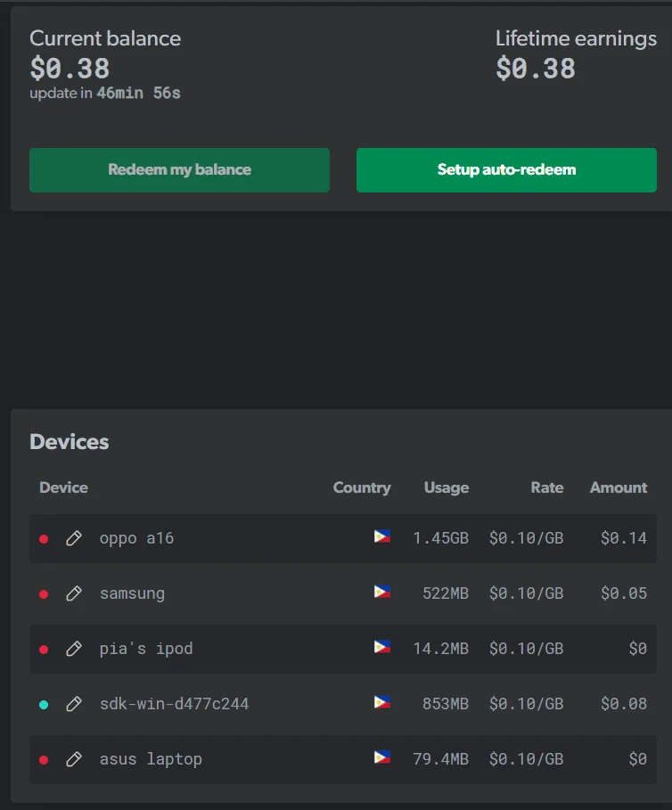Select the Amount column header
Image resolution: width=672 pixels, height=810 pixels.
click(x=619, y=487)
